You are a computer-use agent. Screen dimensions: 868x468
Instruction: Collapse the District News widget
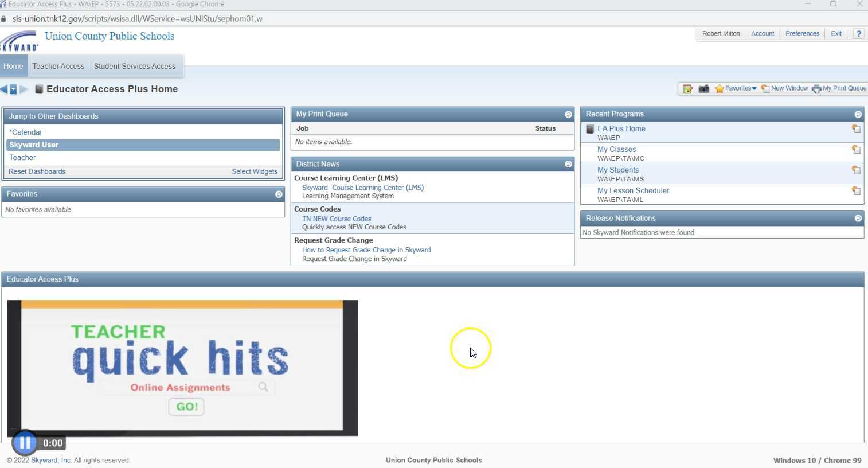[x=568, y=165]
